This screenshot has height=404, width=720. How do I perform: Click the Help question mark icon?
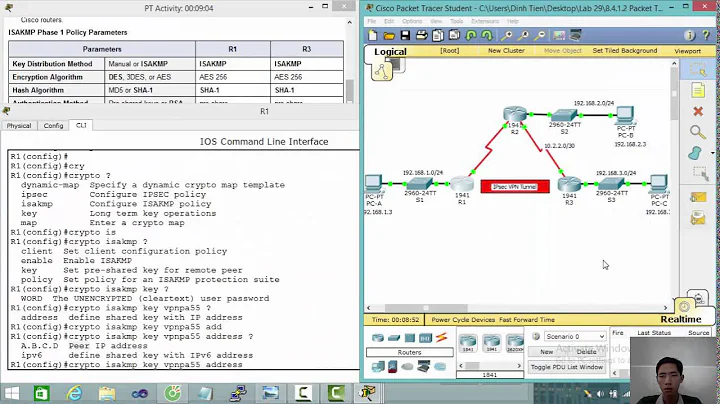706,35
